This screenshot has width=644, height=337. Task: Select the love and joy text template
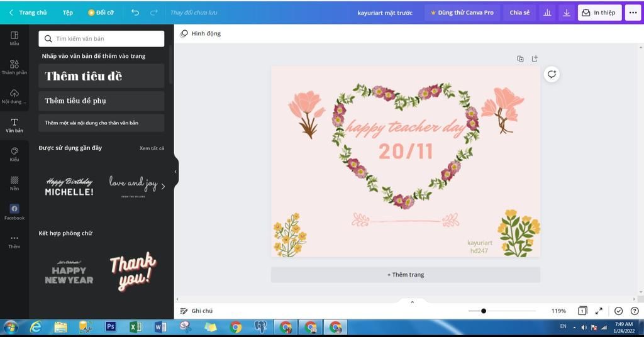(133, 186)
